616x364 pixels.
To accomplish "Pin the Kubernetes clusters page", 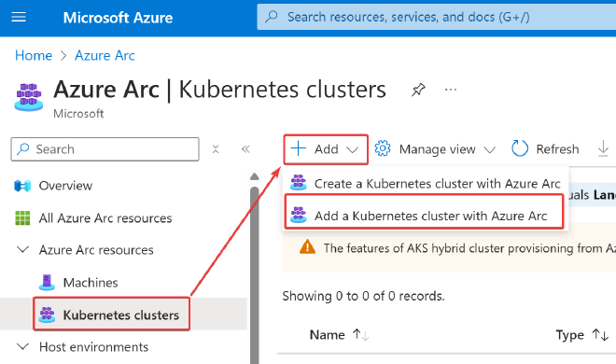I will coord(418,90).
